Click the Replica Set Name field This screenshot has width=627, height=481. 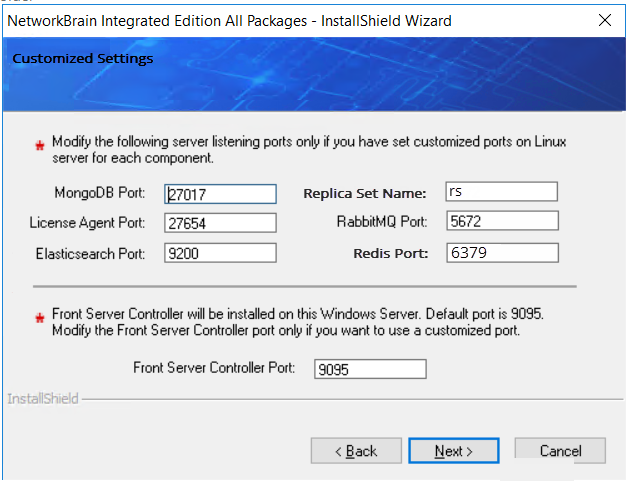(501, 192)
